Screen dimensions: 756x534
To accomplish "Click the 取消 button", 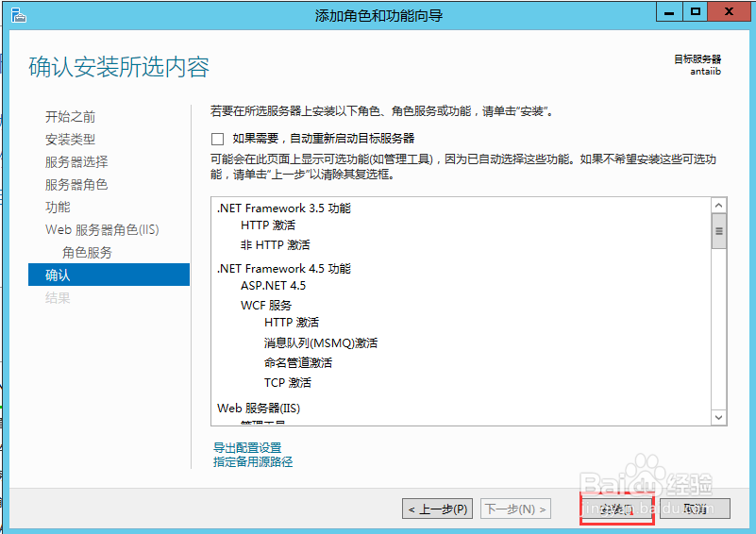I will point(695,509).
